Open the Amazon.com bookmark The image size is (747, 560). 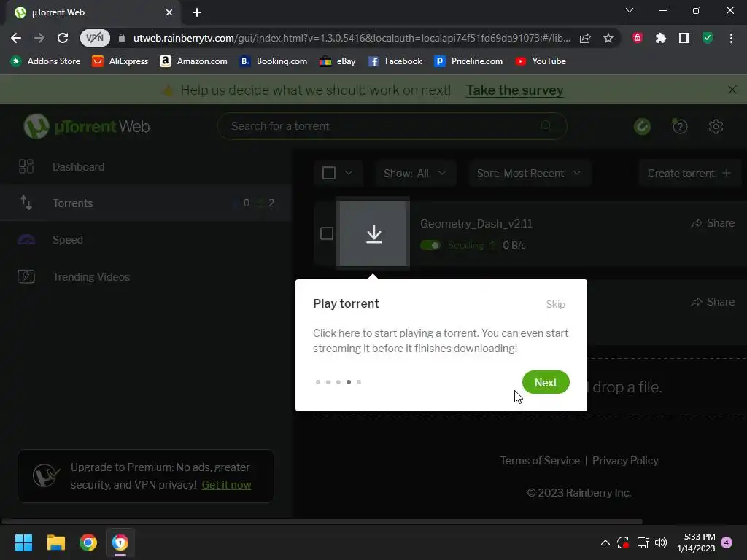(193, 61)
